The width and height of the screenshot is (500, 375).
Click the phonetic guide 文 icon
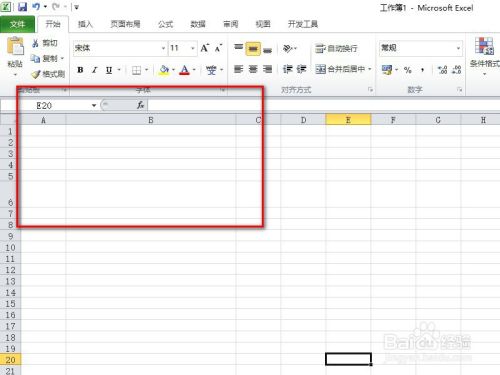pos(211,70)
